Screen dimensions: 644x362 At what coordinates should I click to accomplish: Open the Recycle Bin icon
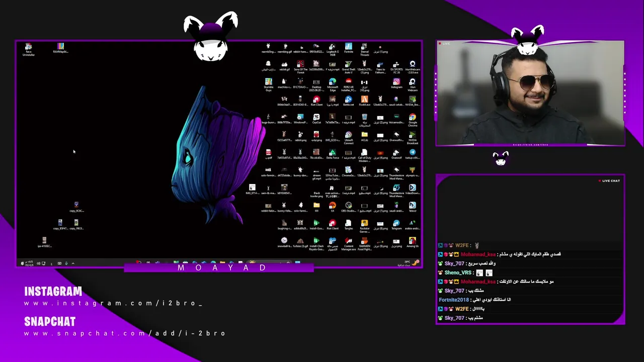[x=364, y=120]
